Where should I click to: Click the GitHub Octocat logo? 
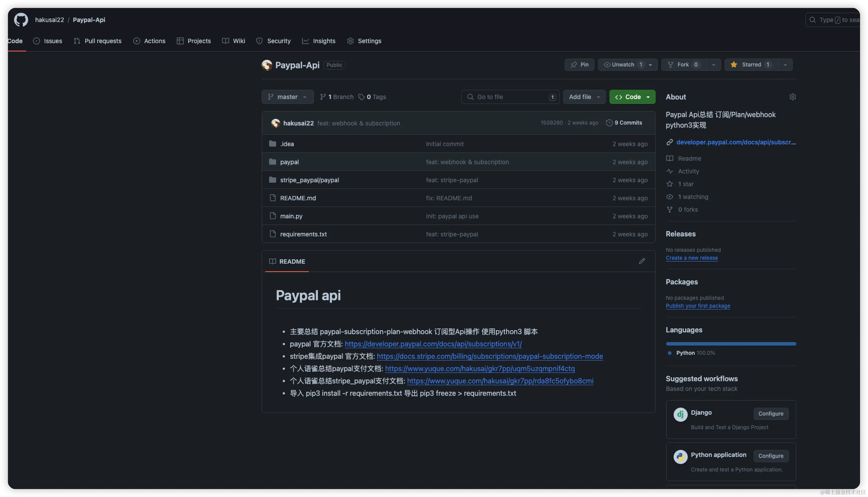pos(21,20)
